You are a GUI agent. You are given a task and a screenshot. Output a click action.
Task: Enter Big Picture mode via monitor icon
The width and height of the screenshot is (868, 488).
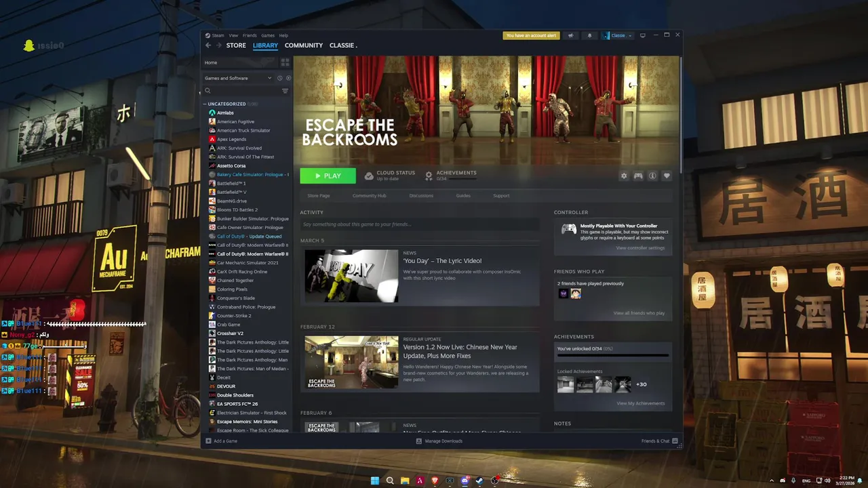click(x=643, y=35)
